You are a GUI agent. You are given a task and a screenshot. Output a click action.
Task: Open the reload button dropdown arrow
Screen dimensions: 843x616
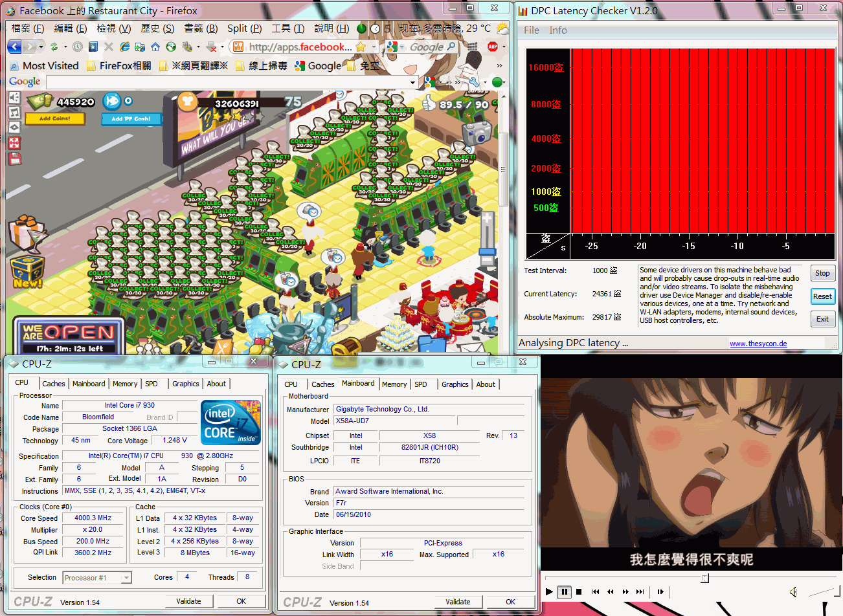[x=65, y=47]
